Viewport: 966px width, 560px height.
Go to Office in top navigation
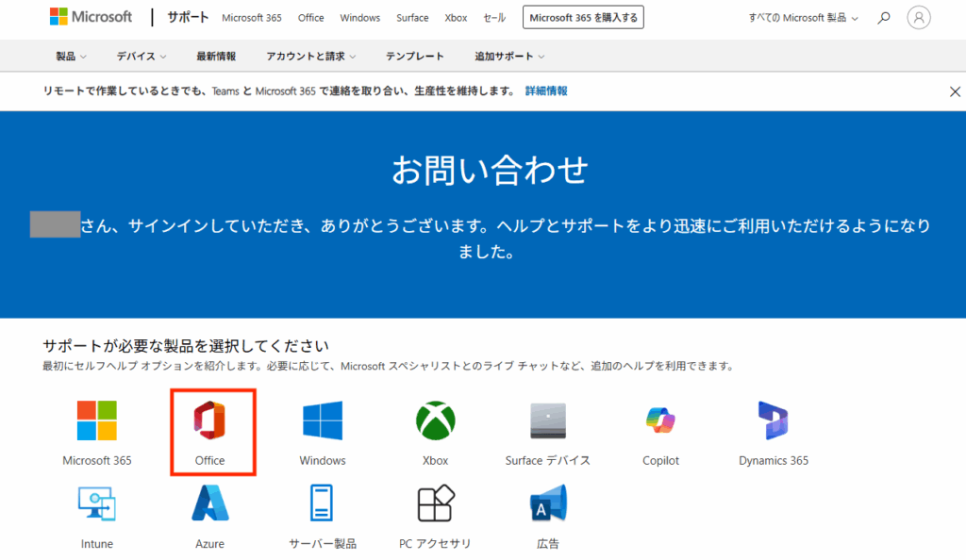point(310,18)
